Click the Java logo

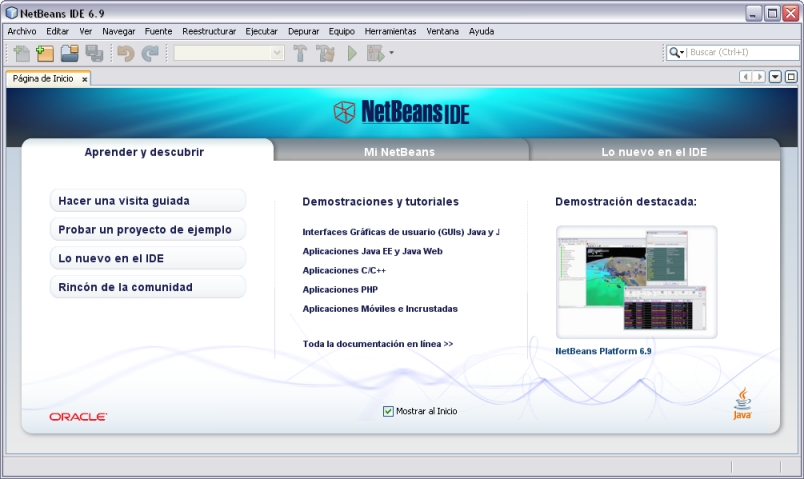[x=742, y=404]
